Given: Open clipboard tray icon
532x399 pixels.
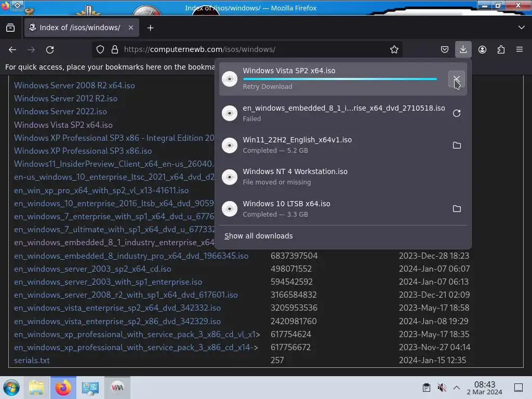Looking at the screenshot, I should click(427, 388).
